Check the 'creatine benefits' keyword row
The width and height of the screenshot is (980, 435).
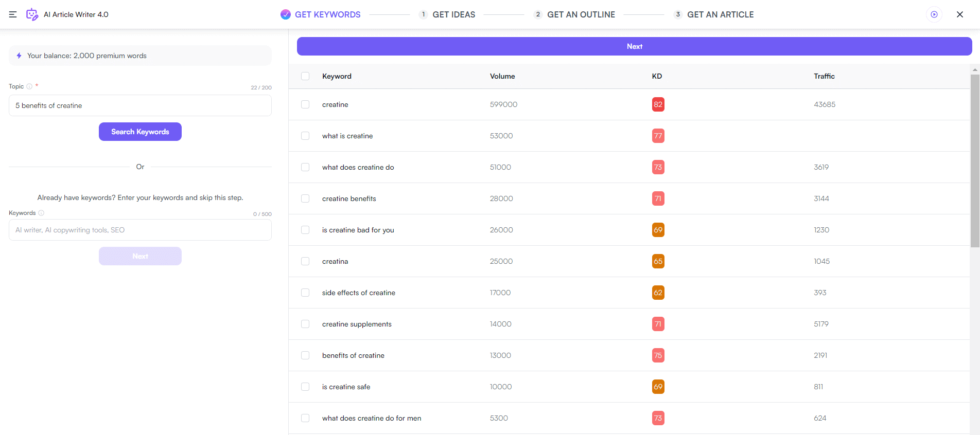(305, 198)
